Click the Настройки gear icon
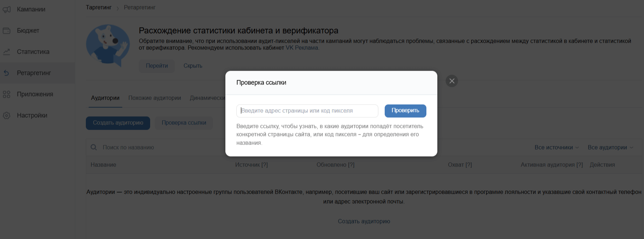This screenshot has width=644, height=239. (x=7, y=116)
